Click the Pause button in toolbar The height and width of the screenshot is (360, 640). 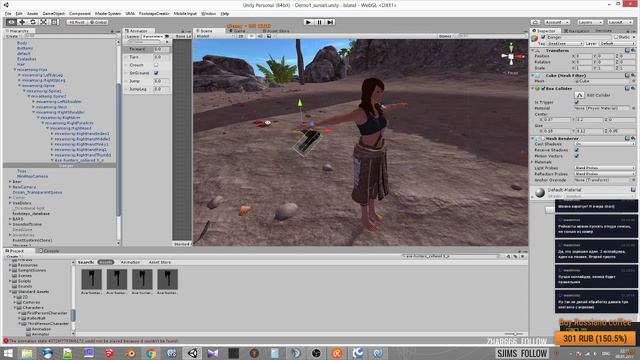320,22
